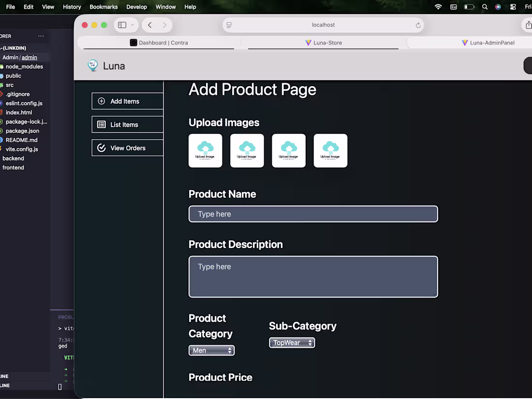This screenshot has height=399, width=532.
Task: Click the Wi-Fi icon in the menu bar
Action: point(438,7)
